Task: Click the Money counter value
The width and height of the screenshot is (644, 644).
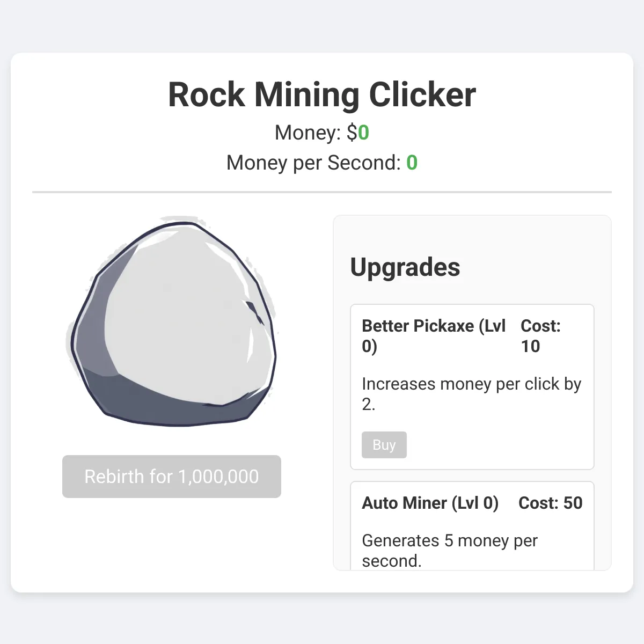Action: (x=363, y=133)
